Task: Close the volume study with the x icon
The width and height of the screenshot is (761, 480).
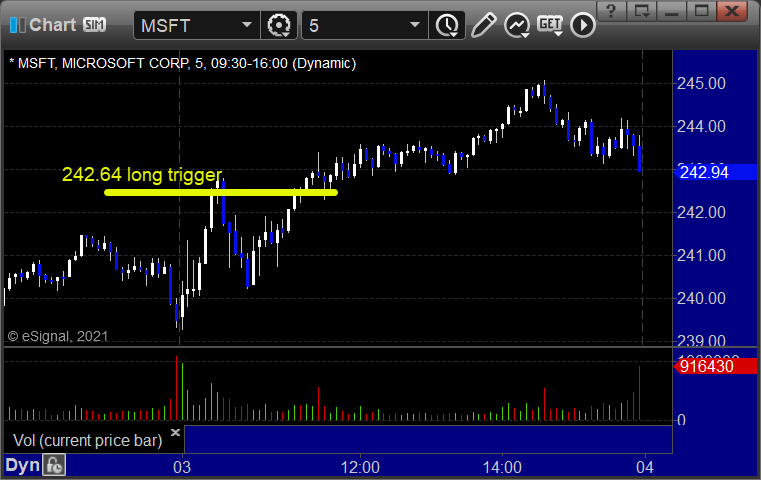Action: point(175,432)
